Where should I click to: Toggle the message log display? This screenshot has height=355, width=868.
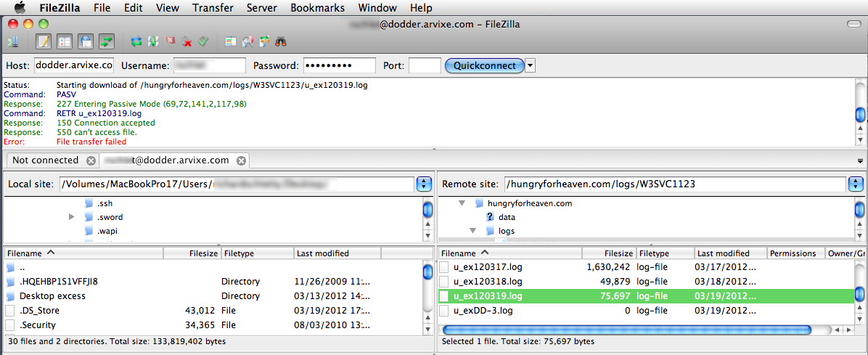tap(43, 41)
